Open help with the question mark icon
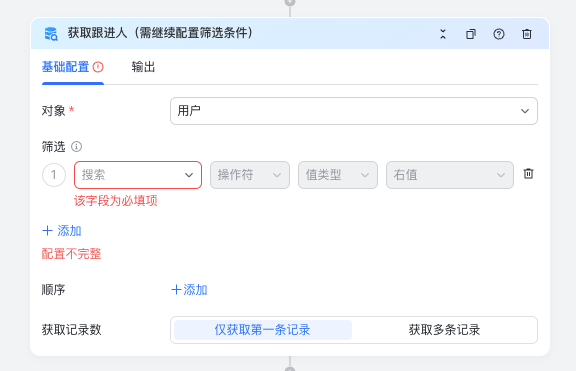This screenshot has width=576, height=371. pyautogui.click(x=499, y=34)
